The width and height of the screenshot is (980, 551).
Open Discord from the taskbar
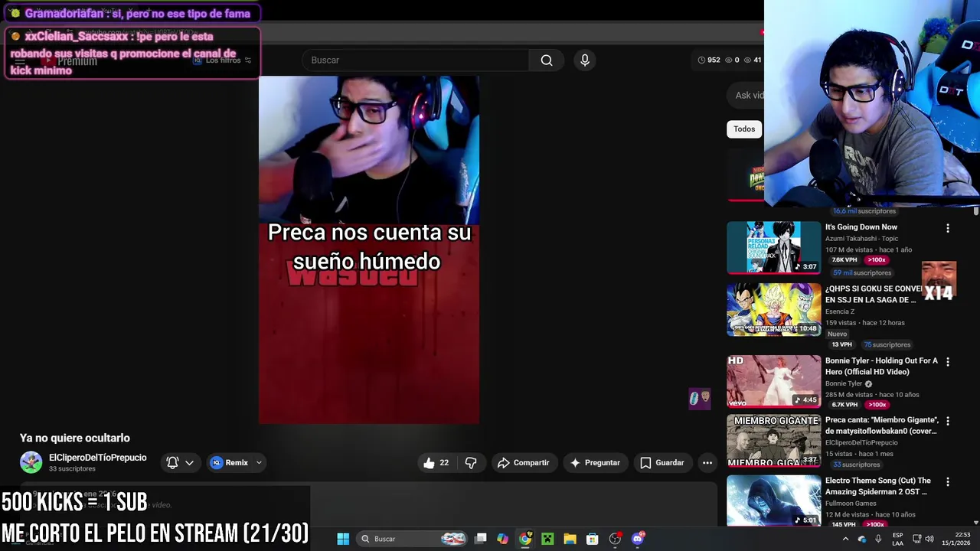coord(638,539)
